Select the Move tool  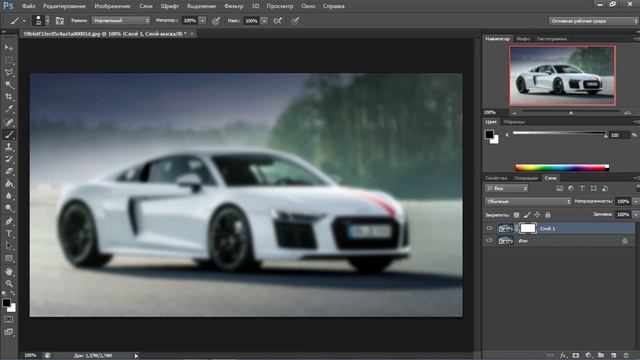(x=9, y=48)
